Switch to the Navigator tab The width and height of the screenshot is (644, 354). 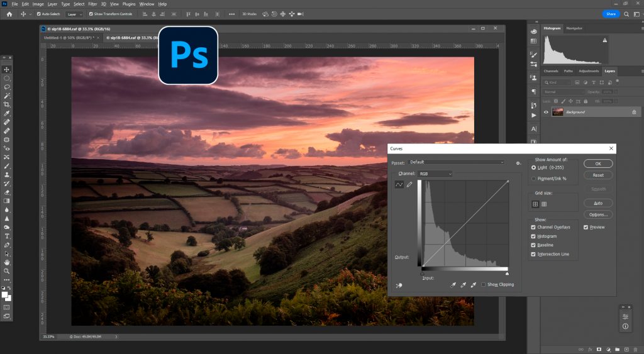(574, 28)
